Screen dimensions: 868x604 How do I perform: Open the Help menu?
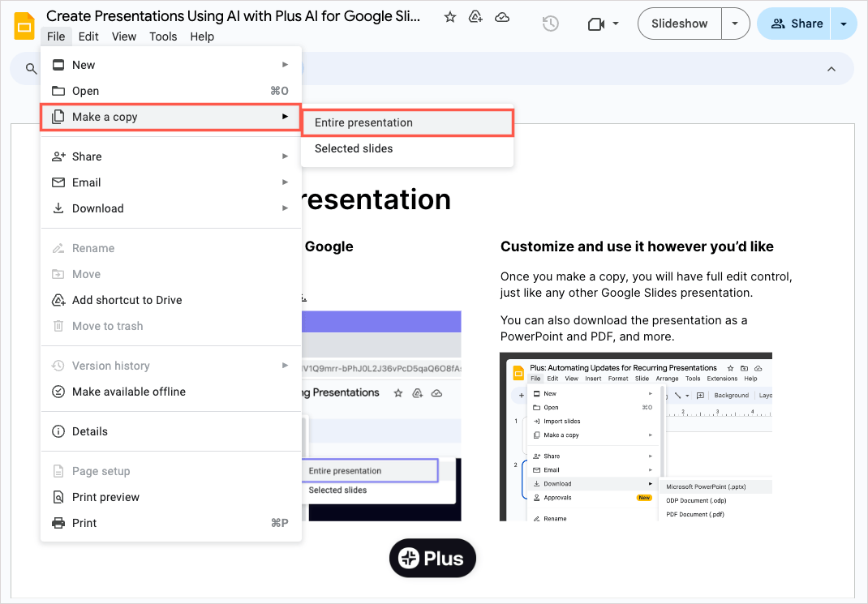point(202,36)
